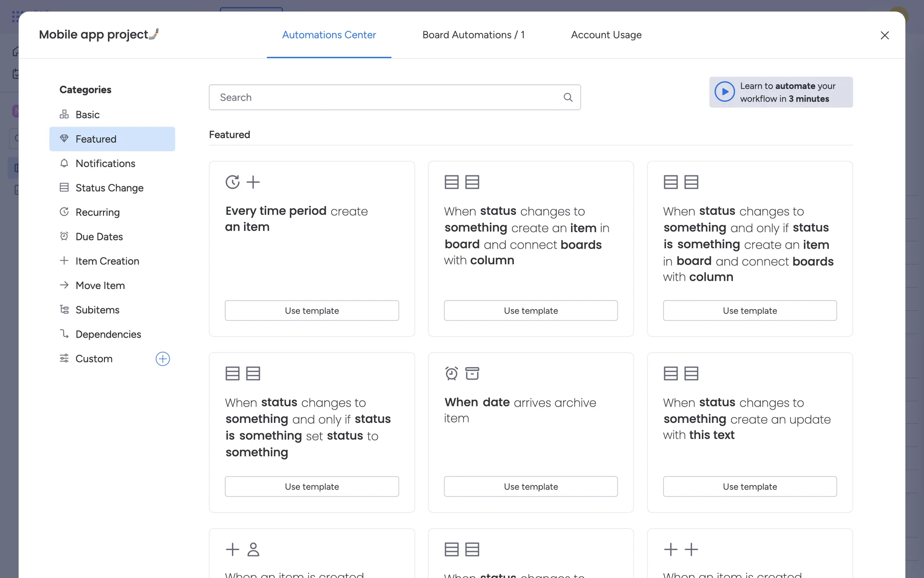
Task: Close the automations dialog
Action: [884, 35]
